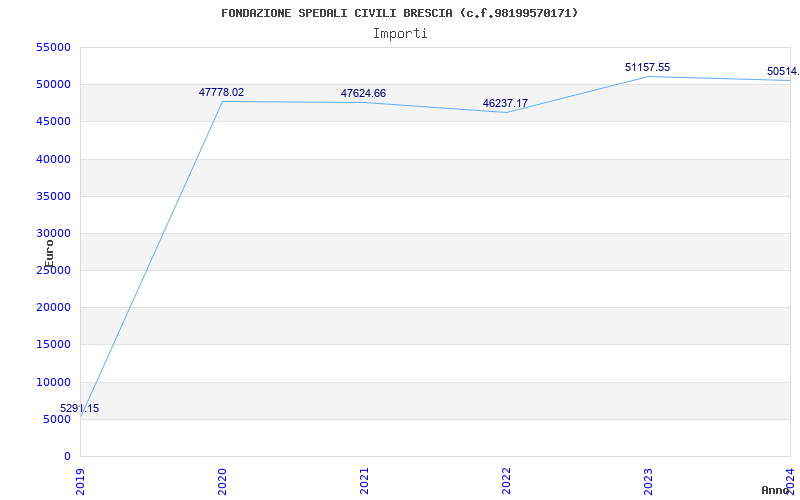
Task: Click the 15000 y-axis value
Action: coord(54,344)
